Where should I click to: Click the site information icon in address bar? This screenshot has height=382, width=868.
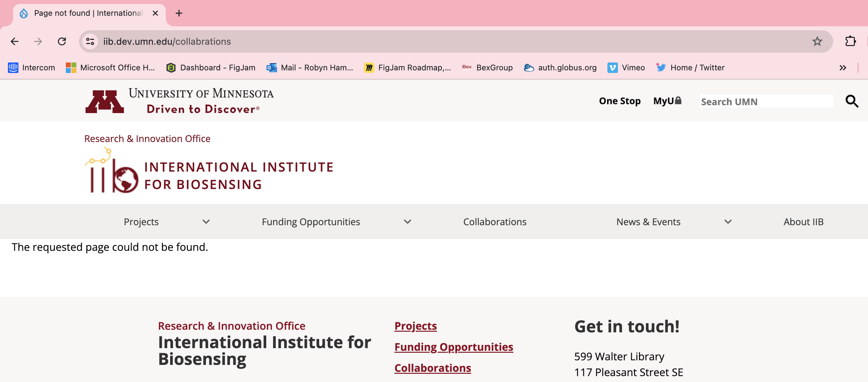(90, 41)
